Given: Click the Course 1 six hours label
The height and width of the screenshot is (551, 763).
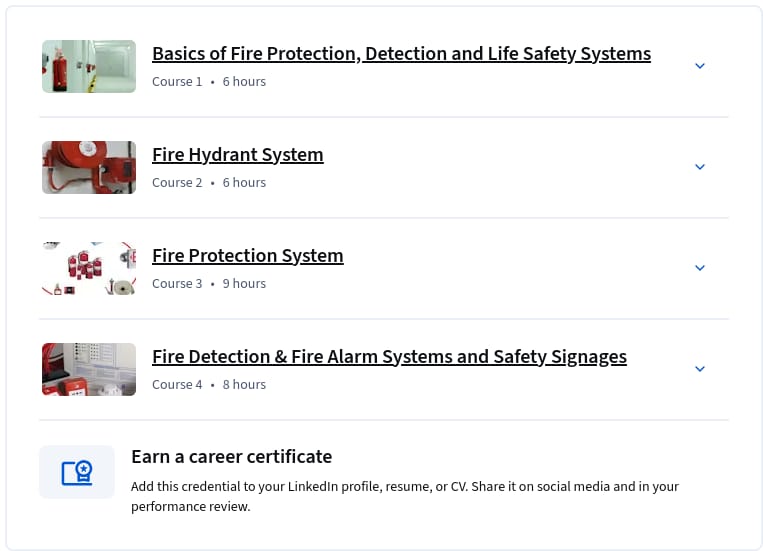Looking at the screenshot, I should (209, 82).
